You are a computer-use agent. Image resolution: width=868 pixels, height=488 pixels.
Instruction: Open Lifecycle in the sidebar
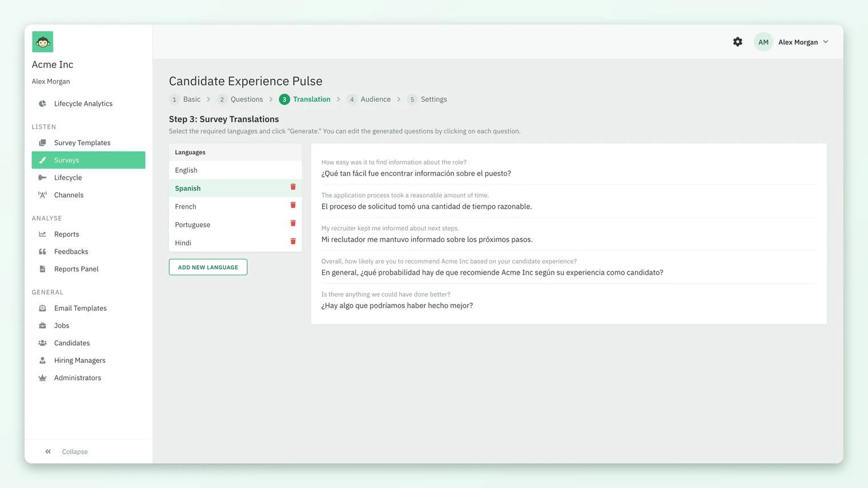[x=89, y=178]
